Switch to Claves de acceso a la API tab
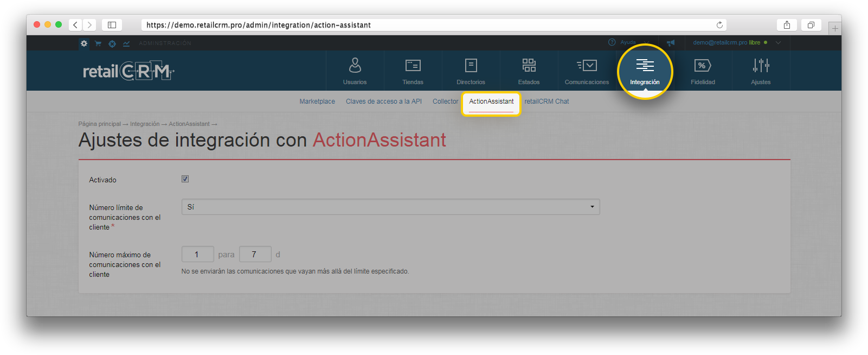 [384, 102]
